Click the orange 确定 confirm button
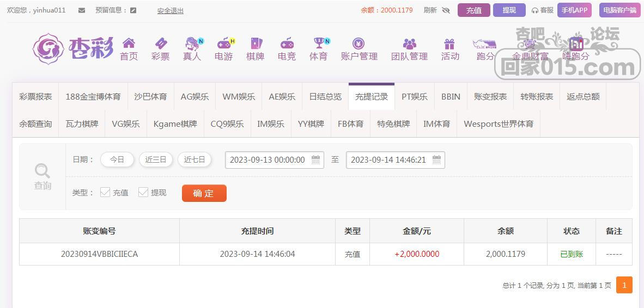 [x=204, y=193]
